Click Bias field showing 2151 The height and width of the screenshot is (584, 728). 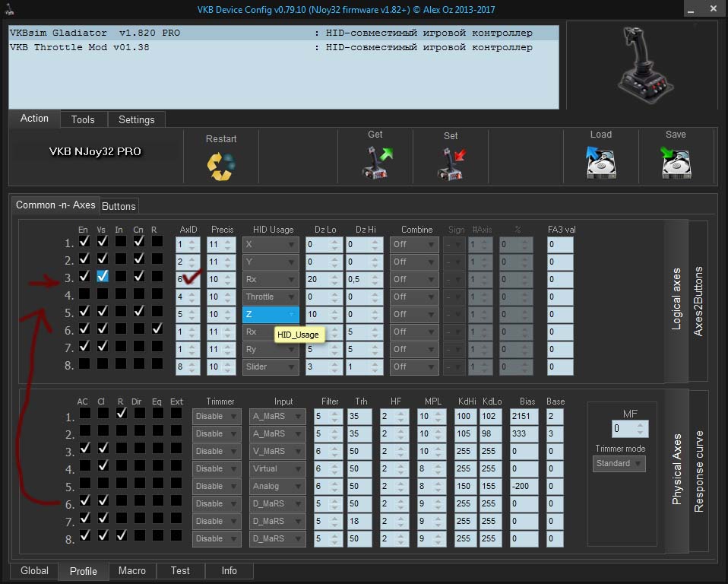click(x=524, y=416)
